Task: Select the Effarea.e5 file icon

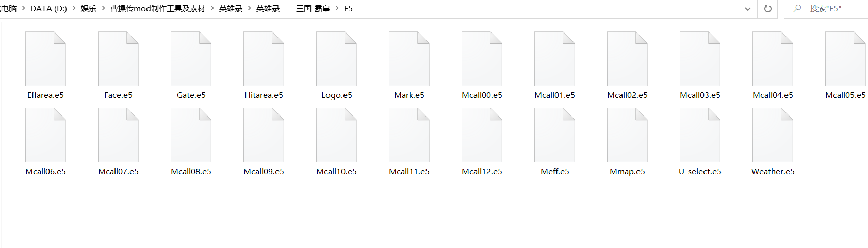Action: click(45, 59)
